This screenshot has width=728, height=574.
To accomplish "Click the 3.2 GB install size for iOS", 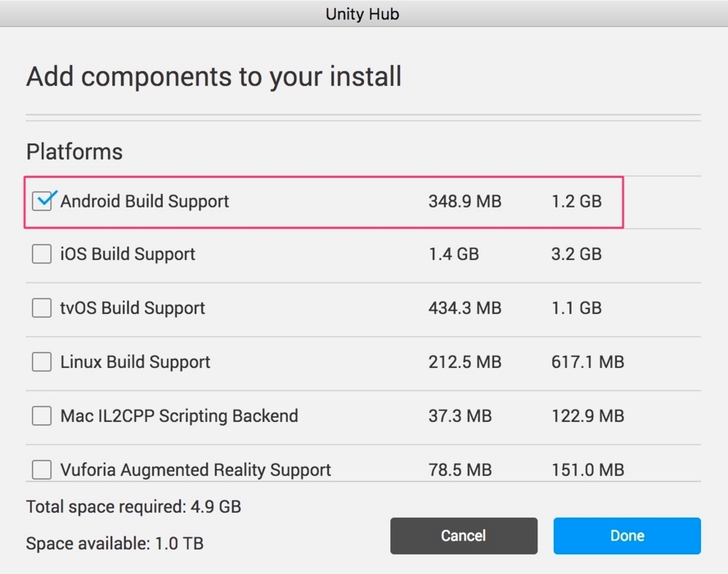I will point(576,254).
